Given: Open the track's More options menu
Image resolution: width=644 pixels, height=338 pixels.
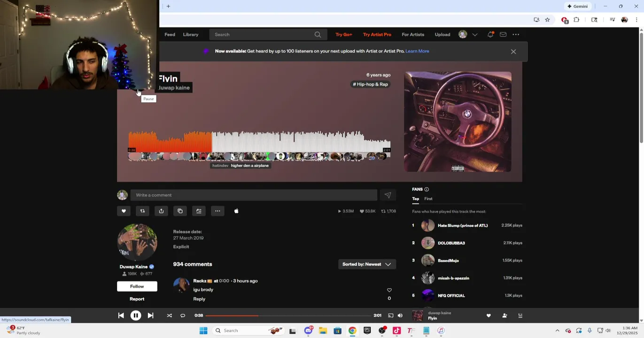Looking at the screenshot, I should click(217, 211).
